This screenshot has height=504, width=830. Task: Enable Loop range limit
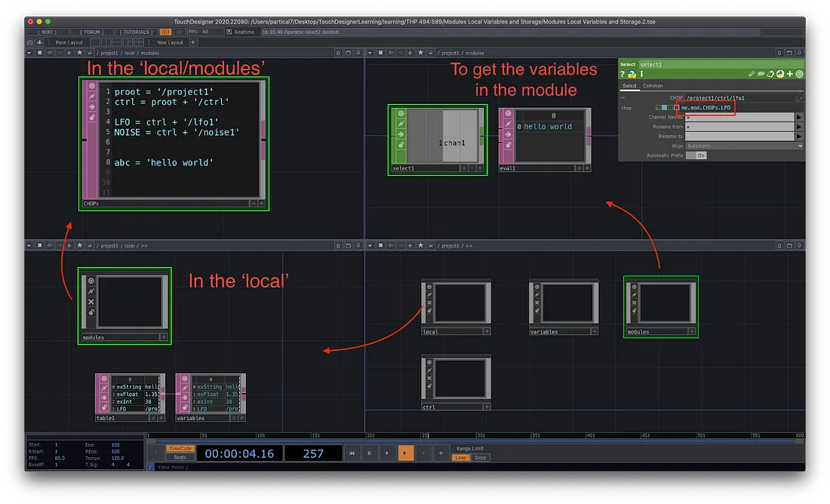460,458
